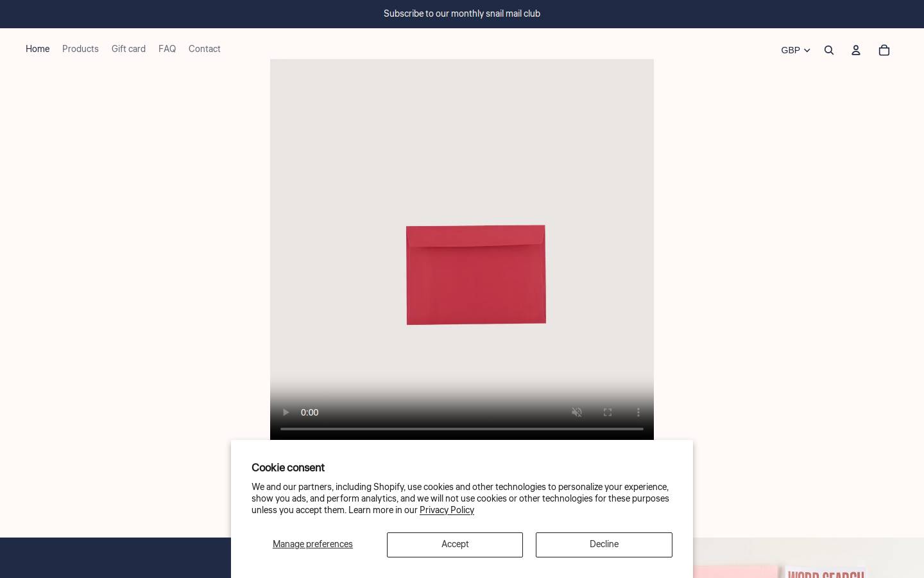The width and height of the screenshot is (924, 578).
Task: Go to the Home menu item
Action: point(37,49)
